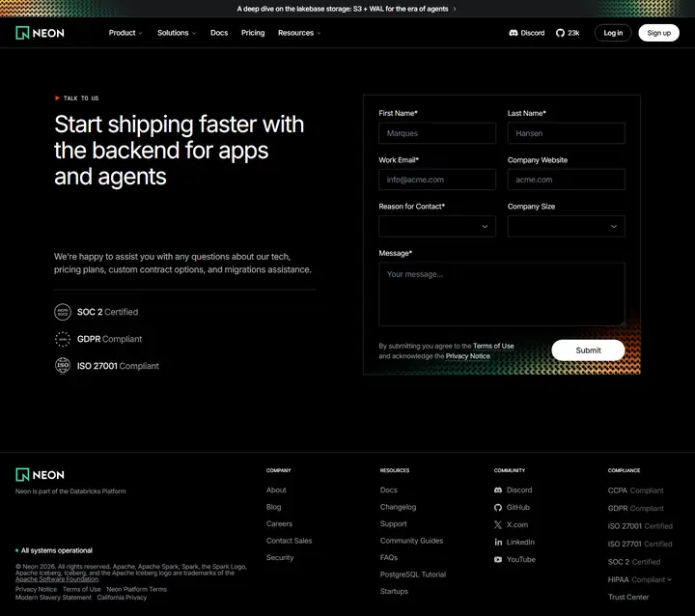Focus the First Name field

[x=437, y=133]
